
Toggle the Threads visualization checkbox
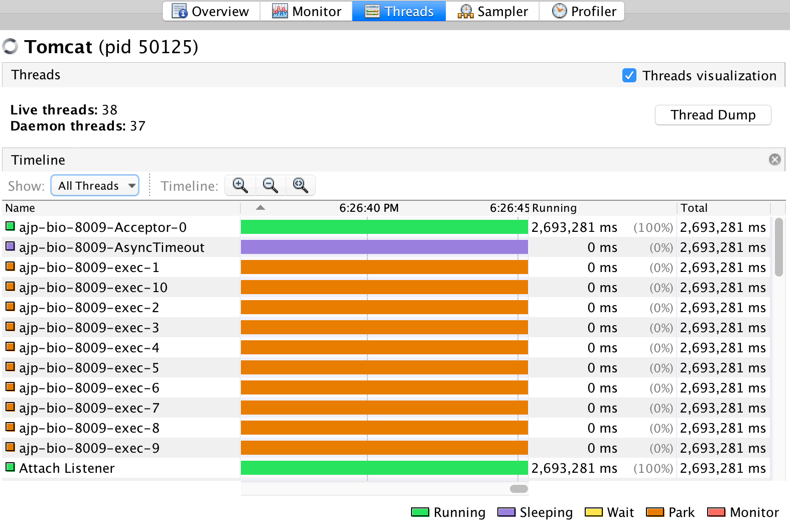(629, 75)
